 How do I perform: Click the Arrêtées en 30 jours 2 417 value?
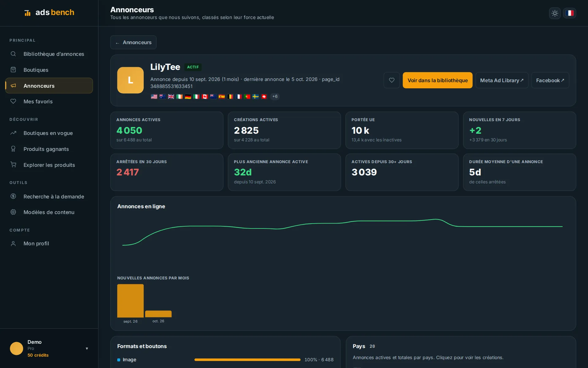[128, 172]
